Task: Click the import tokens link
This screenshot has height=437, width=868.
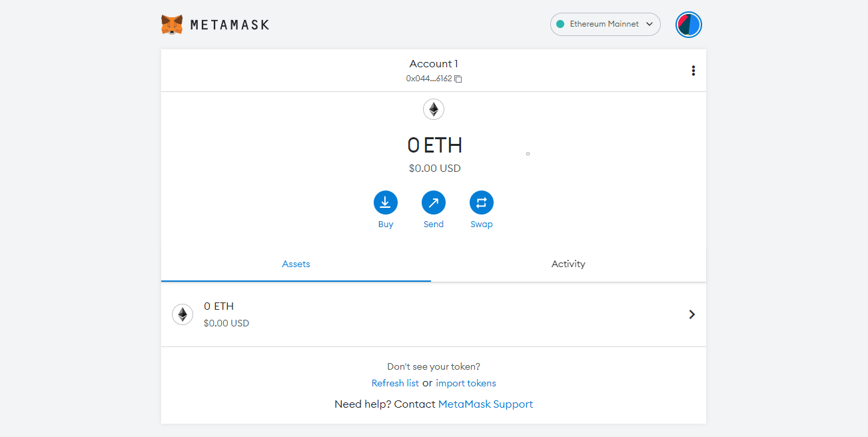Action: [466, 383]
